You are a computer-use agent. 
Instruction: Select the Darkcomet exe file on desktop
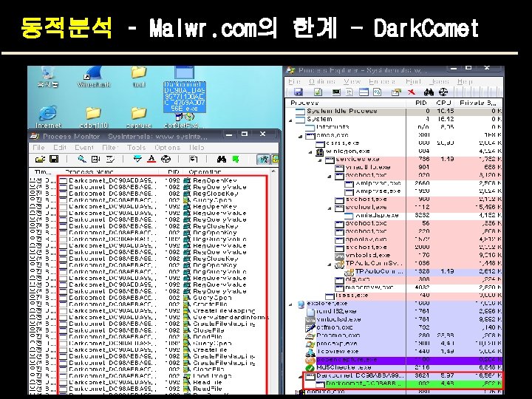[185, 89]
